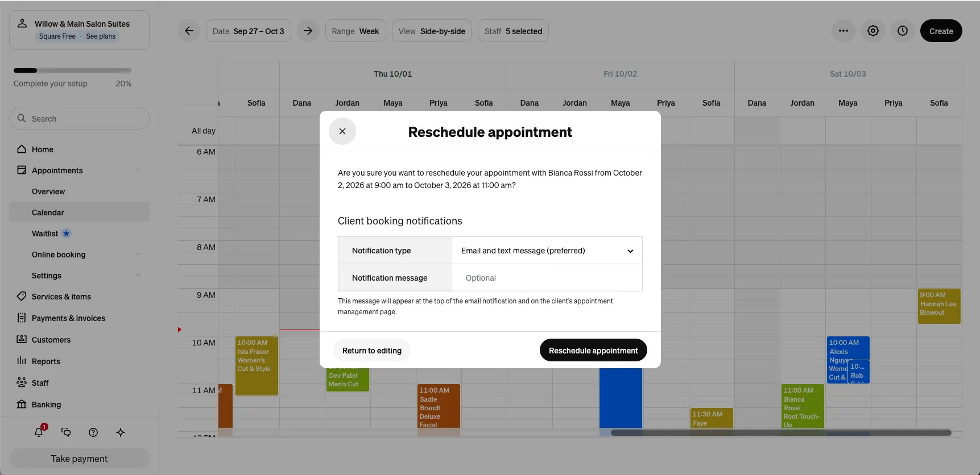Open the more options ellipsis menu
This screenshot has width=980, height=475.
click(843, 31)
